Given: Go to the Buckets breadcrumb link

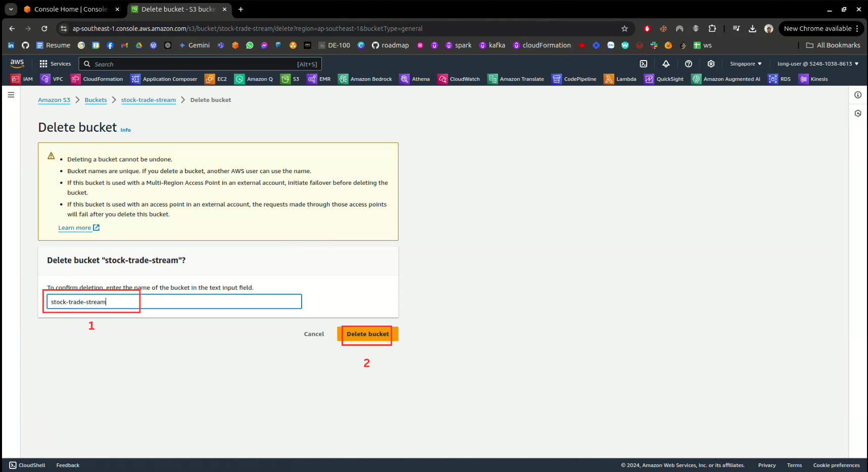Looking at the screenshot, I should tap(95, 100).
